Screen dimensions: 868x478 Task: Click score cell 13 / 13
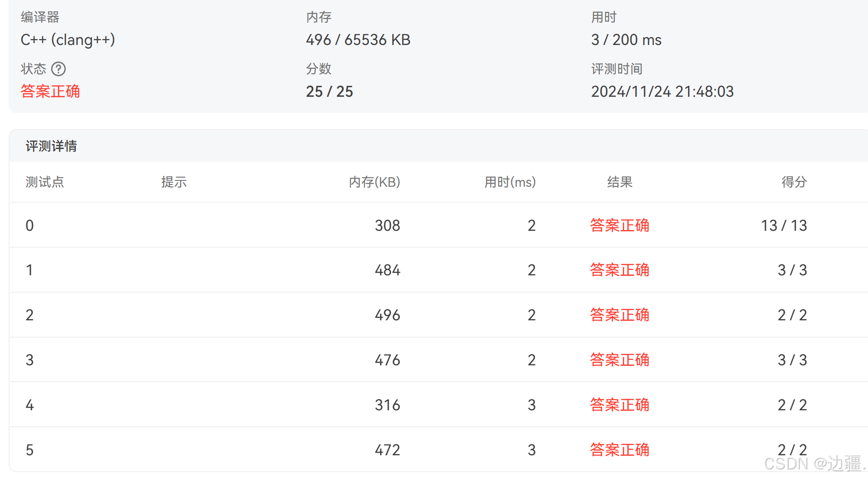pos(784,225)
